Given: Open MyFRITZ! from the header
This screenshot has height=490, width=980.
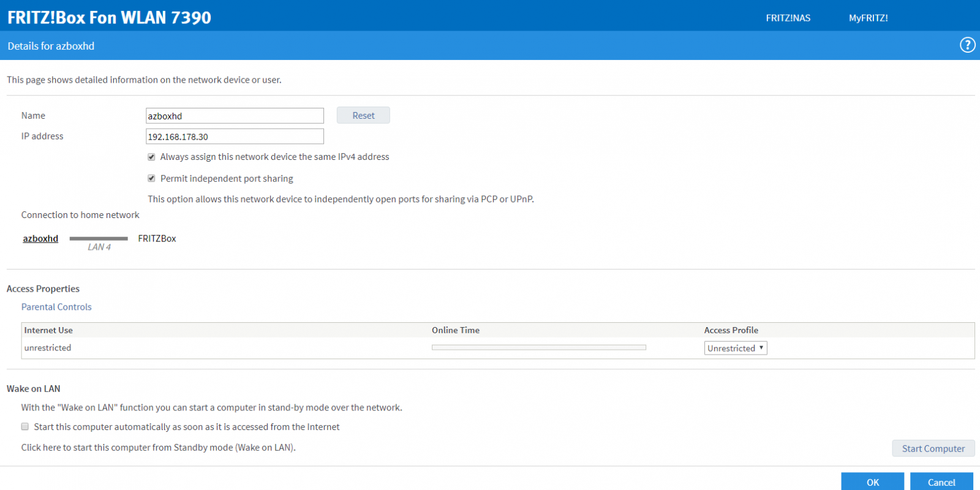Looking at the screenshot, I should click(868, 18).
